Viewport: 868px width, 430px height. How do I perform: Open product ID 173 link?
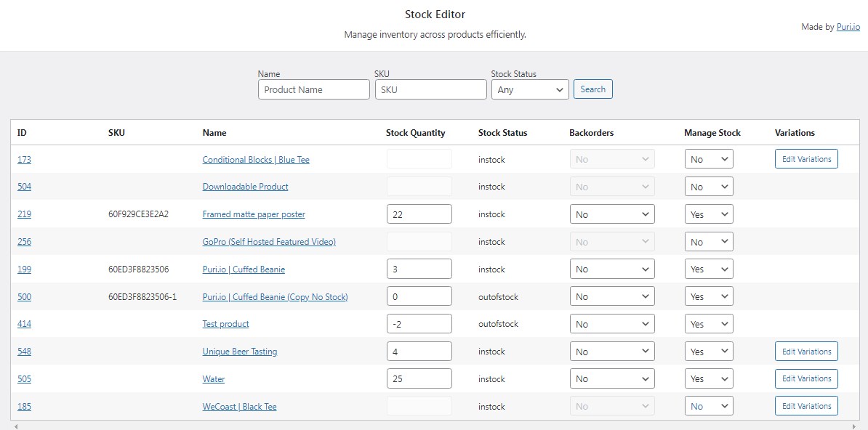click(25, 159)
